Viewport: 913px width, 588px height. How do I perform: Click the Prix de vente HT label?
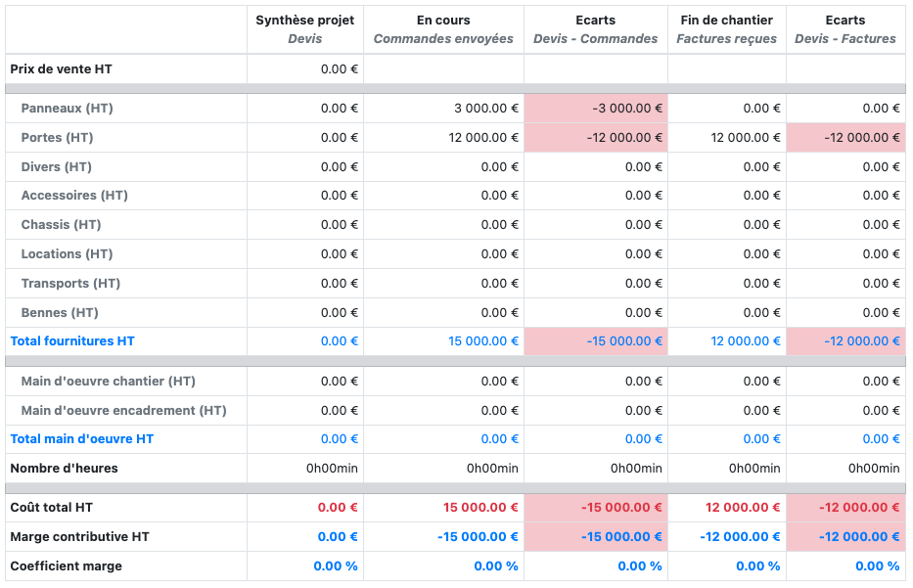[63, 69]
